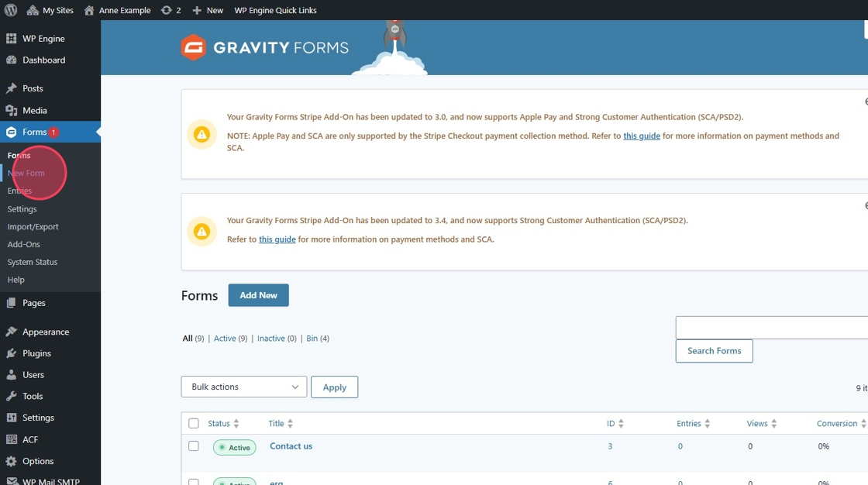Click Apply bulk action button

click(x=334, y=387)
